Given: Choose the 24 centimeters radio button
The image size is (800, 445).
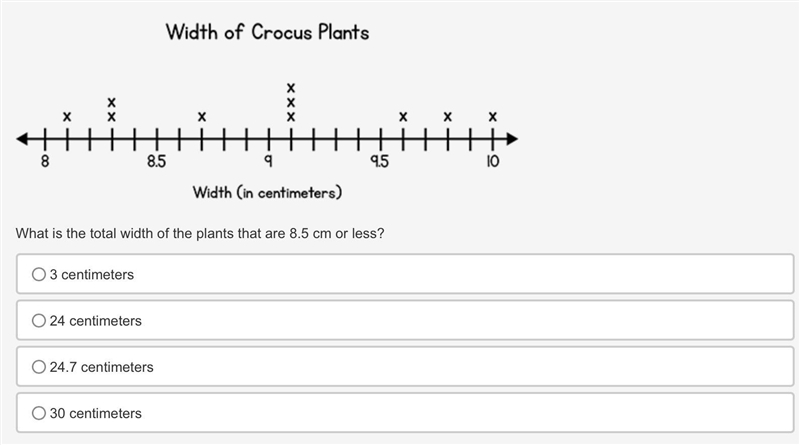Looking at the screenshot, I should pyautogui.click(x=39, y=320).
